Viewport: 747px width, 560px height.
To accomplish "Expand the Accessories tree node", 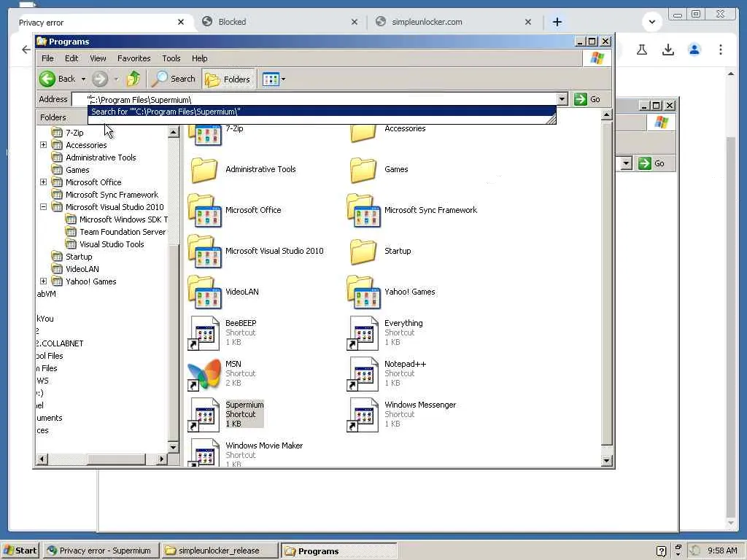I will (x=43, y=145).
